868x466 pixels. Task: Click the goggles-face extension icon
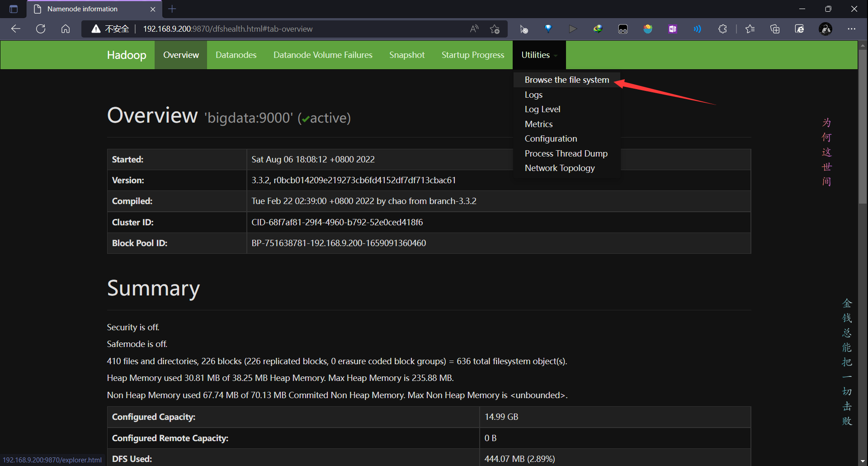tap(623, 29)
